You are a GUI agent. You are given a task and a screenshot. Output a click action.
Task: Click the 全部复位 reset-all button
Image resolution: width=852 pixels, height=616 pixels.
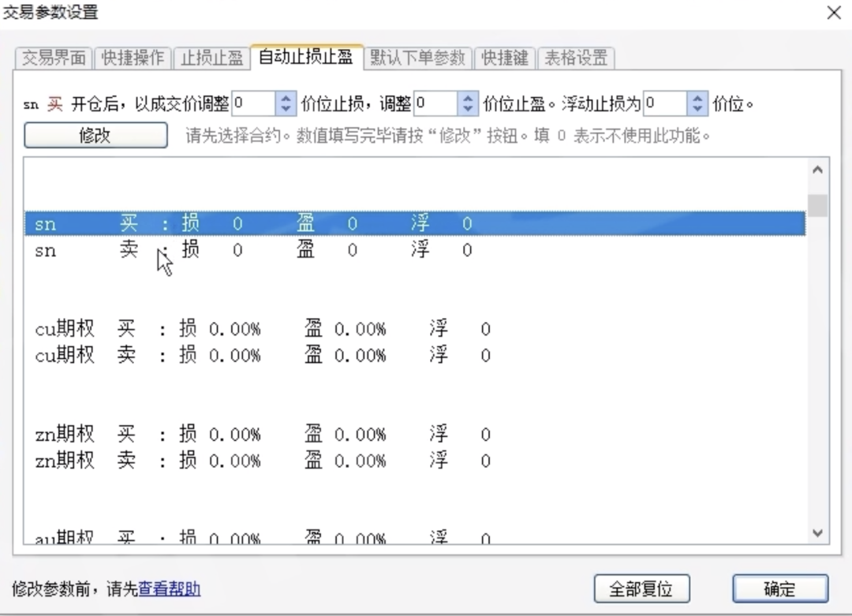[643, 588]
